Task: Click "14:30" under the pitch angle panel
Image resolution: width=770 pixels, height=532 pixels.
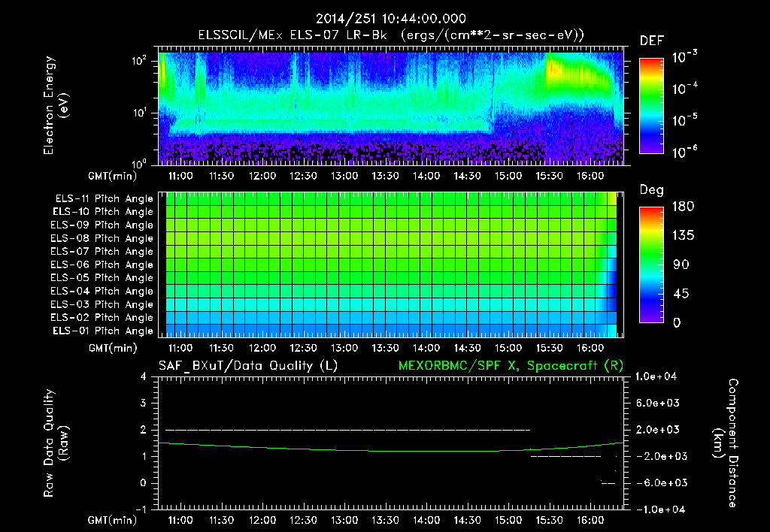Action: pyautogui.click(x=467, y=348)
